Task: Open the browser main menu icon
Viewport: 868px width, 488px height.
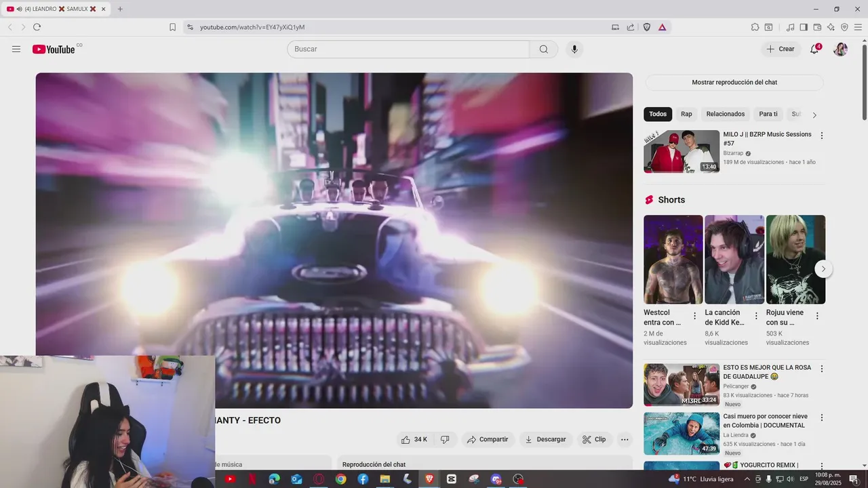Action: [x=858, y=27]
